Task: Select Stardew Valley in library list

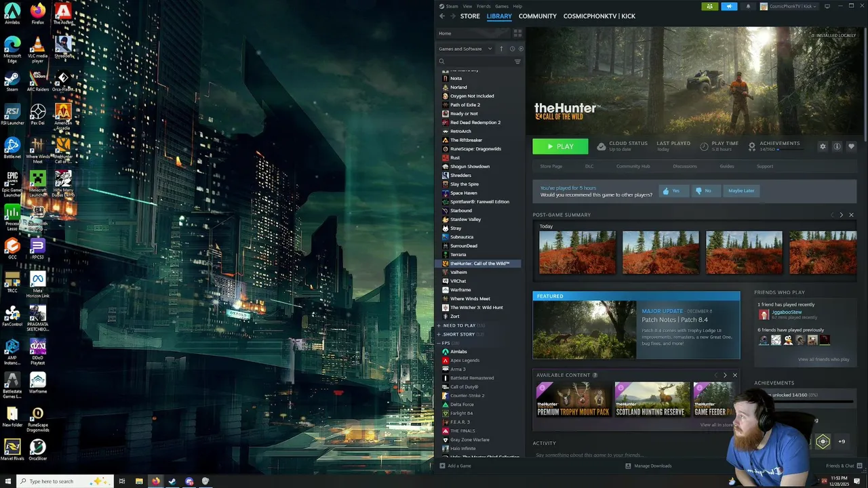Action: click(465, 220)
